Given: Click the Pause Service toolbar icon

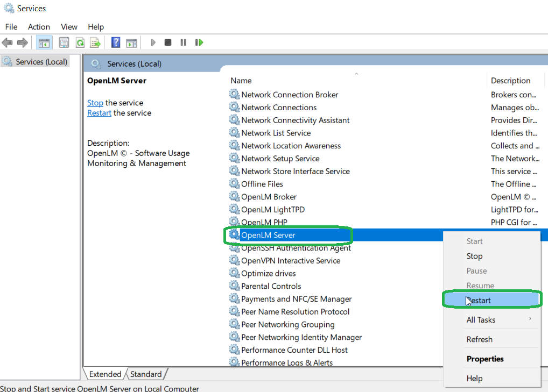Looking at the screenshot, I should pyautogui.click(x=184, y=42).
